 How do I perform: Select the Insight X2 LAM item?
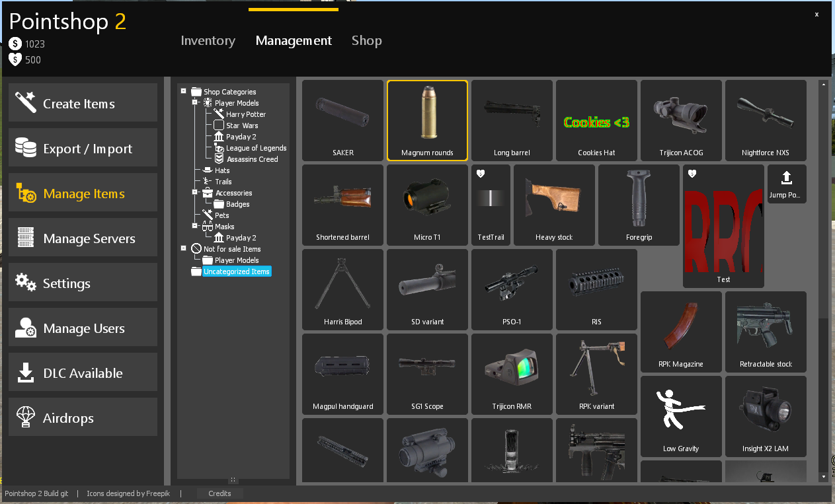click(766, 416)
